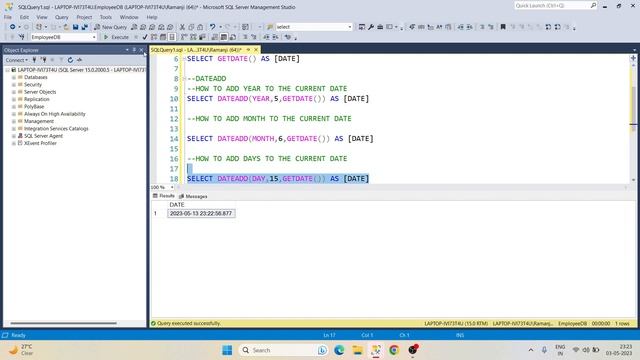Click the Object Explorer connect plug icon
Screen dimensions: 640x360
coord(34,60)
